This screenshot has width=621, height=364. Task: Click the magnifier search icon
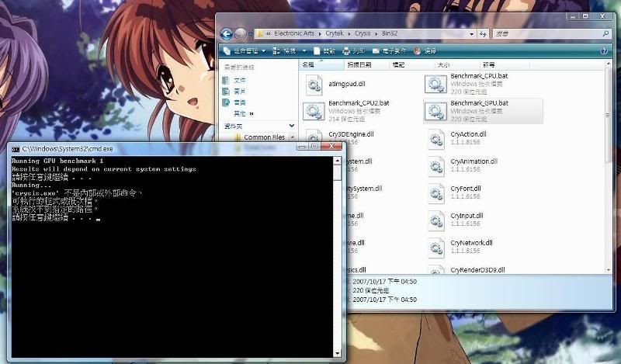pyautogui.click(x=605, y=34)
